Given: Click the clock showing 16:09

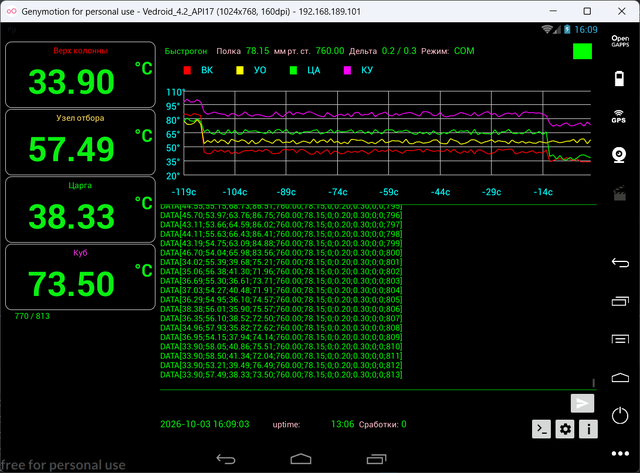Looking at the screenshot, I should 586,29.
